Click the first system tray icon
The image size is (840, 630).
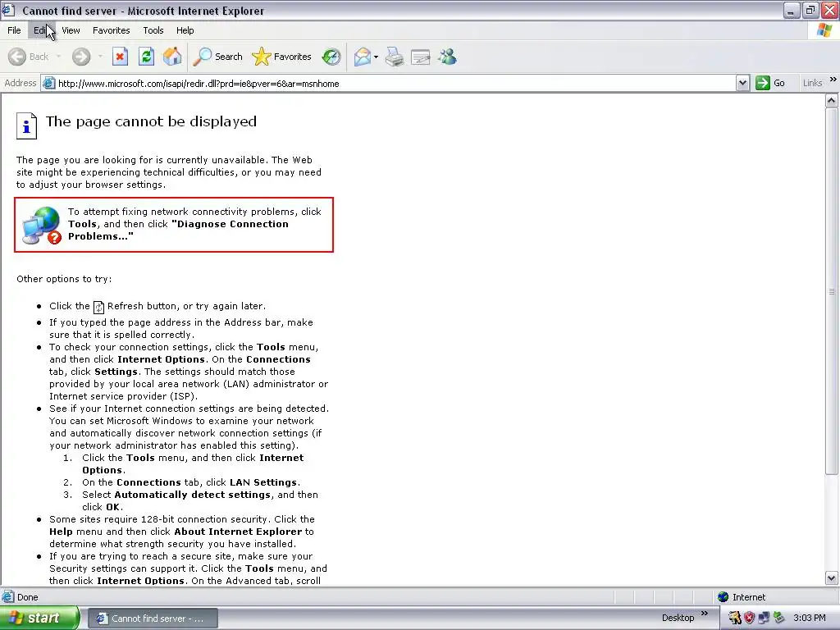click(734, 619)
